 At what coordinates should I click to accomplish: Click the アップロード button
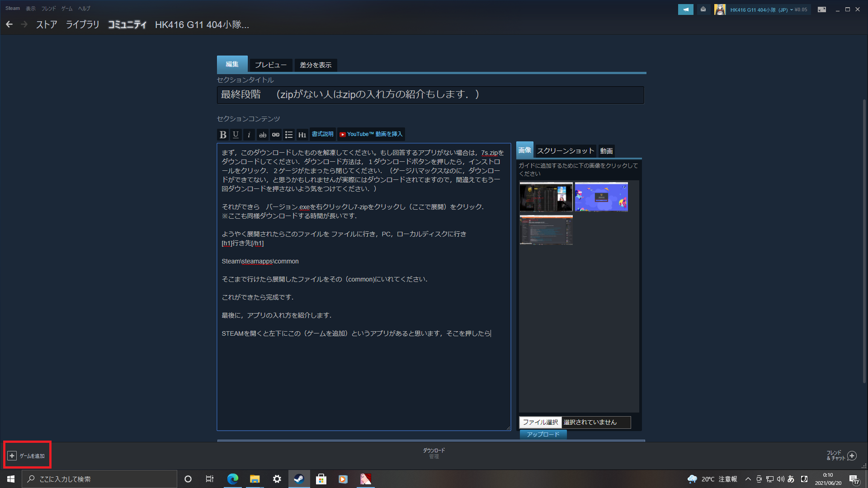pyautogui.click(x=543, y=434)
